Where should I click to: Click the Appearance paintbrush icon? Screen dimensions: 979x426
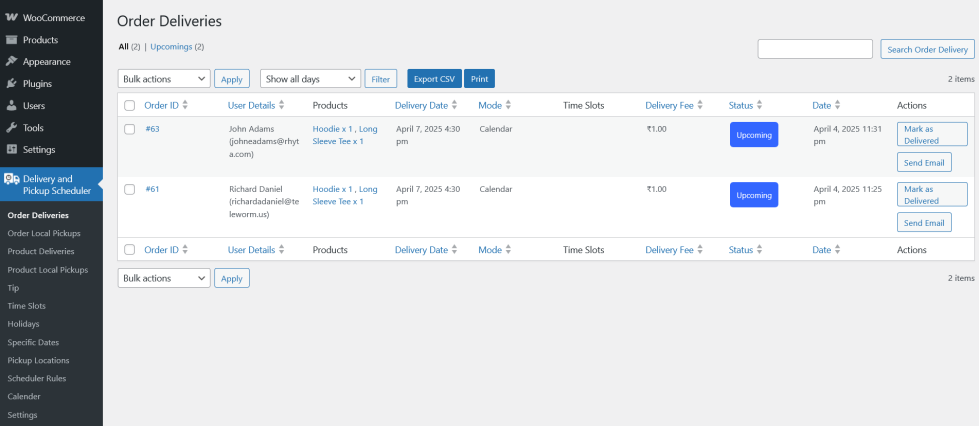pyautogui.click(x=11, y=62)
